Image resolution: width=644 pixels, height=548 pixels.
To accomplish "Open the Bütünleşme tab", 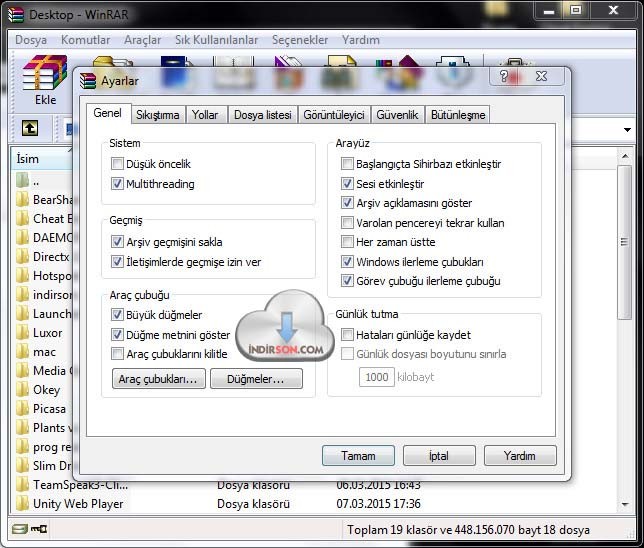I will tap(458, 115).
